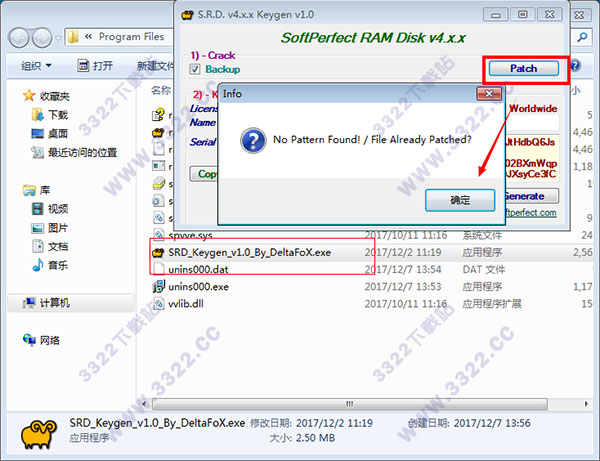Select 网络 in the navigation pane

click(x=50, y=340)
